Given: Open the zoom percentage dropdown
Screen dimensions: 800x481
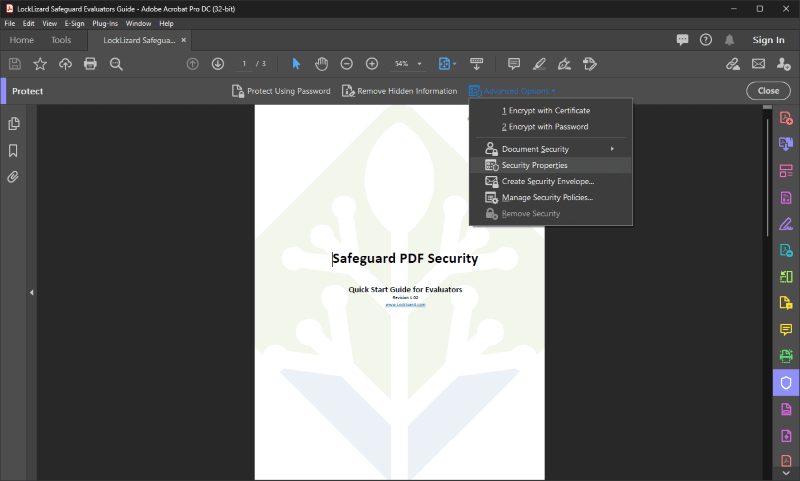Looking at the screenshot, I should [x=419, y=64].
